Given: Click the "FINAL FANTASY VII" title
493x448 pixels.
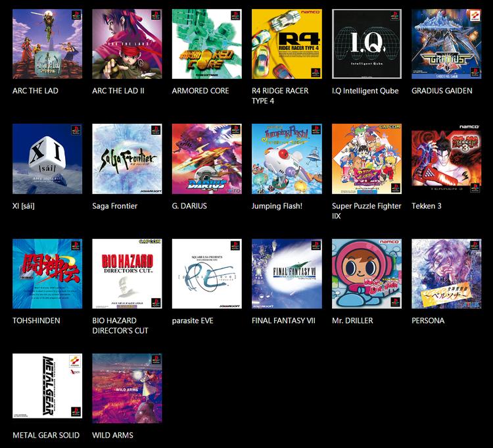Looking at the screenshot, I should point(283,320).
